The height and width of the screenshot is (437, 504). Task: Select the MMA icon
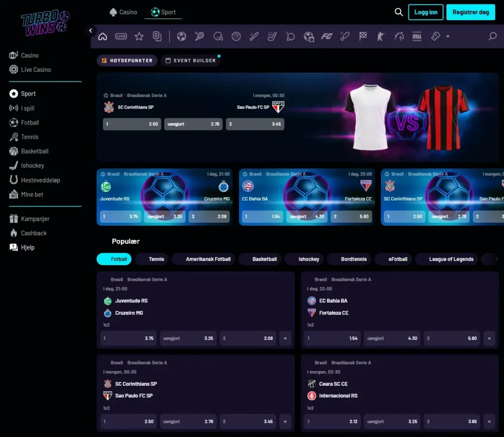click(417, 36)
